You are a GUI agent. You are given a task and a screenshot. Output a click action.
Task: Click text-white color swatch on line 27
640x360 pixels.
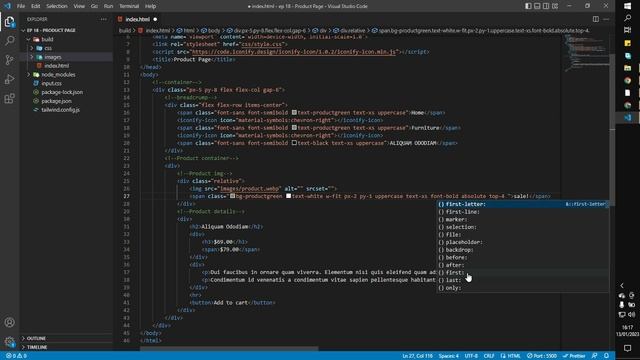[289, 196]
